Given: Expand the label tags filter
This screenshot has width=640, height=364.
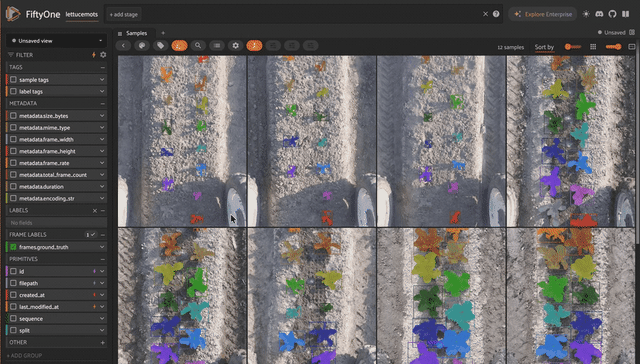Looking at the screenshot, I should point(102,91).
